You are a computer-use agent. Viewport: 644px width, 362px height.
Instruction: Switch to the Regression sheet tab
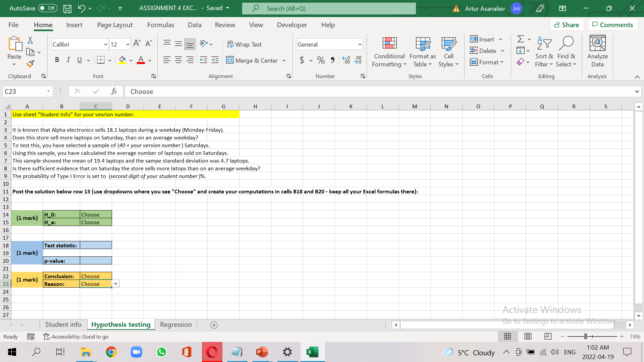176,324
